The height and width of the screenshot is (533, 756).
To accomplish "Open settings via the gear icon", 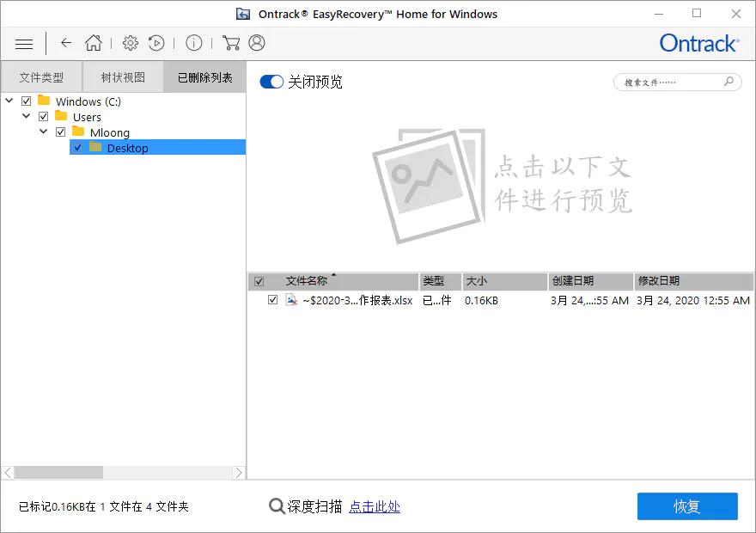I will click(131, 43).
